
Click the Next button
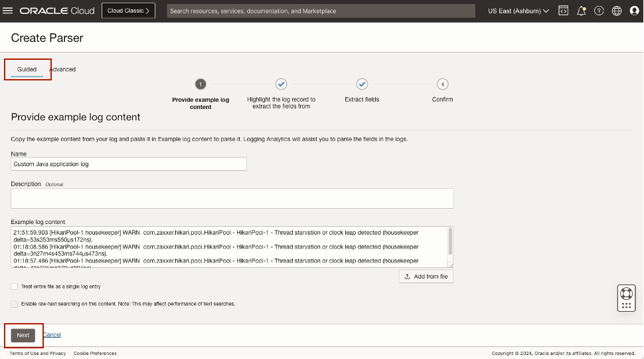23,335
